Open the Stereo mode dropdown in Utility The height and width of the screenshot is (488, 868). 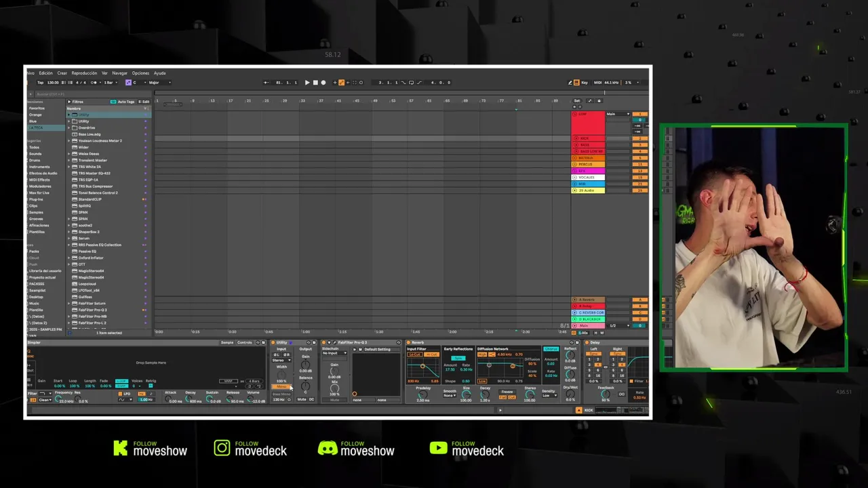281,361
